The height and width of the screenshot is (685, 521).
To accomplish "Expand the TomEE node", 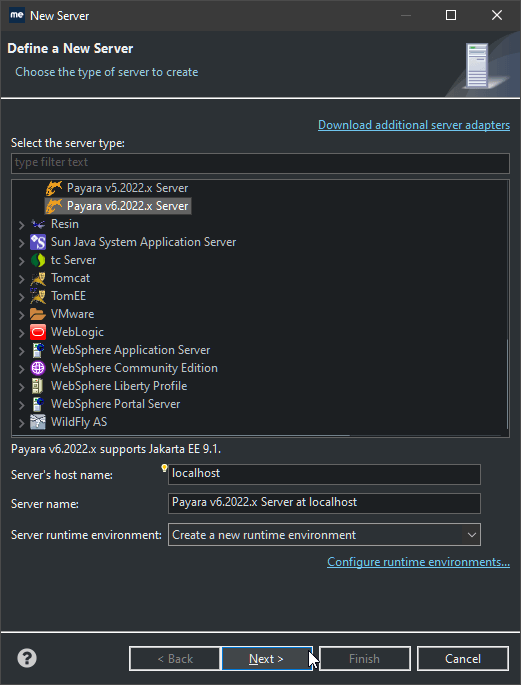I will [21, 297].
